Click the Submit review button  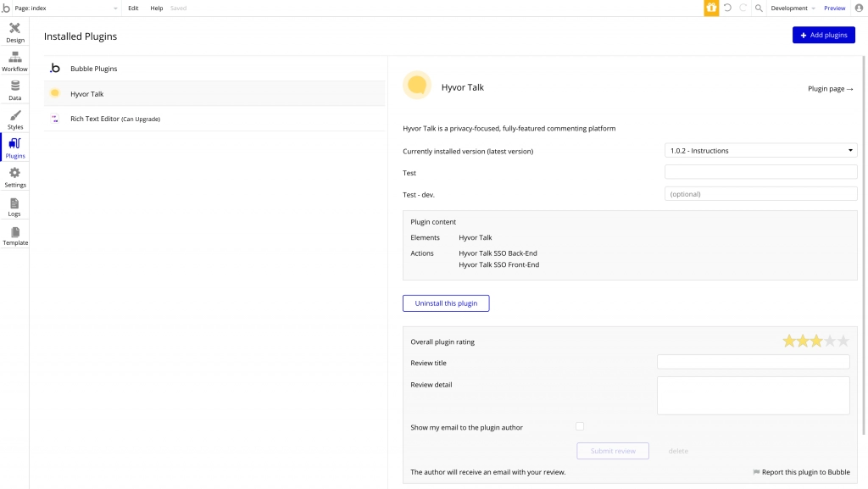point(613,451)
